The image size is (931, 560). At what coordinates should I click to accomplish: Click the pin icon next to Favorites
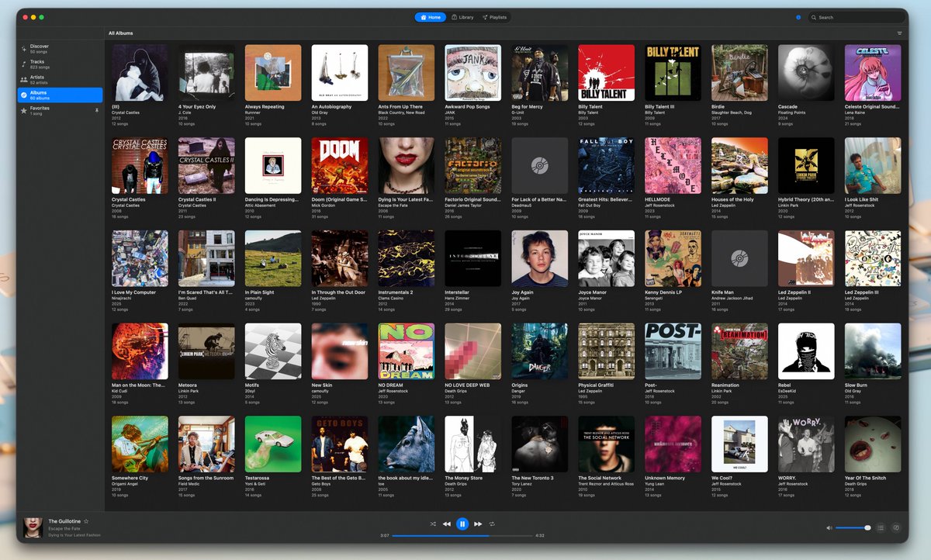[x=96, y=110]
